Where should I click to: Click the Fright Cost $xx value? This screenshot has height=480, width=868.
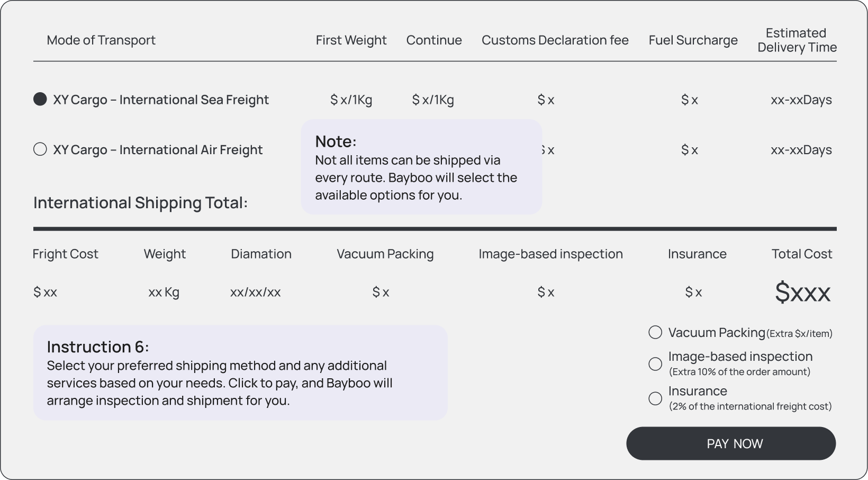[x=45, y=292]
